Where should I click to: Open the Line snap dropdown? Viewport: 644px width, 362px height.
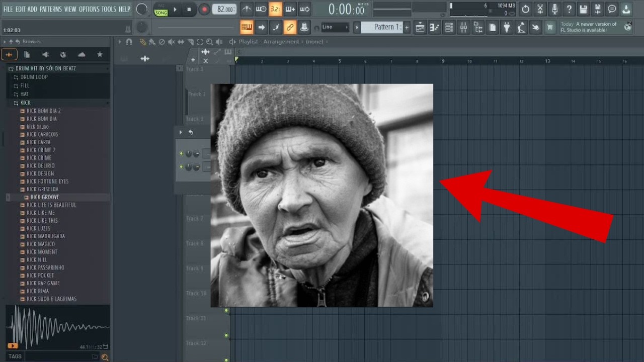335,27
